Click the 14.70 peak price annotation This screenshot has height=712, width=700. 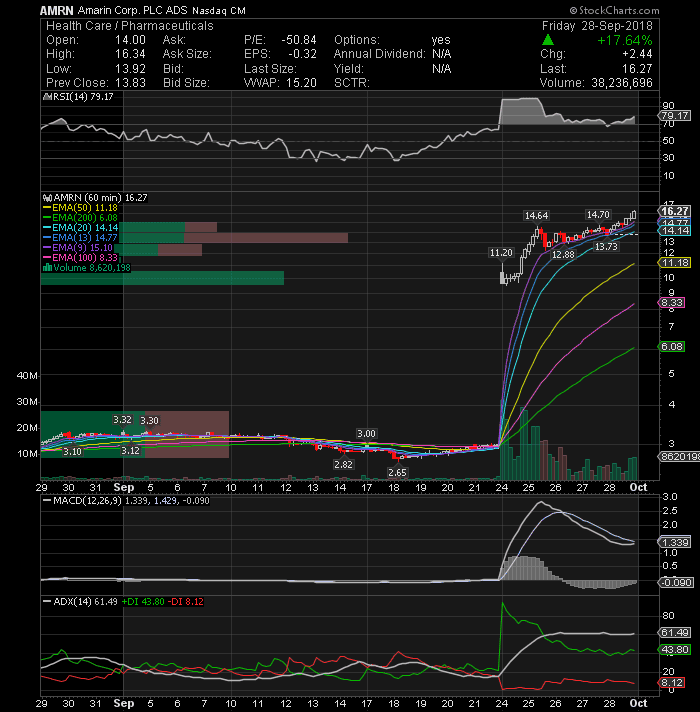[598, 214]
